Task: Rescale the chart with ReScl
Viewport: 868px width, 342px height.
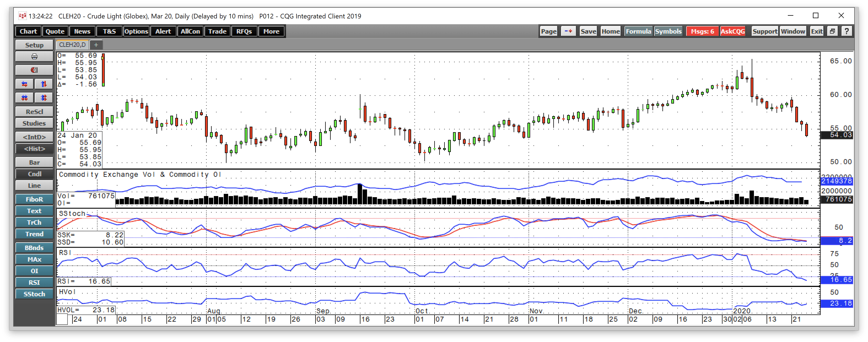Action: [x=34, y=112]
